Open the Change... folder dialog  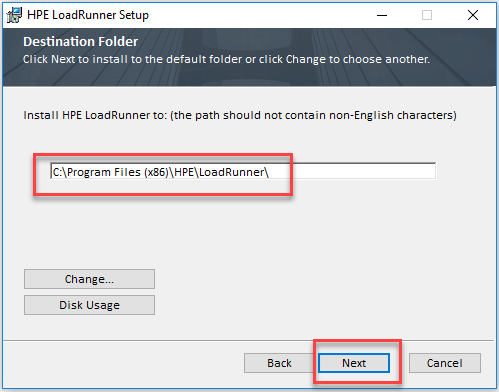coord(89,279)
